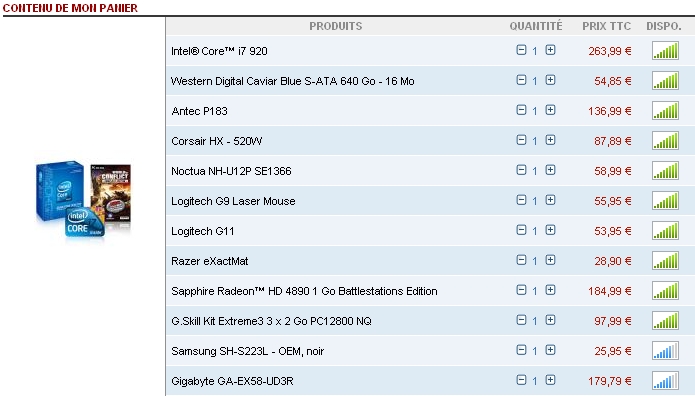Increase Noctua NH-U12P SE1366 quantity
The image size is (695, 396).
(x=550, y=170)
